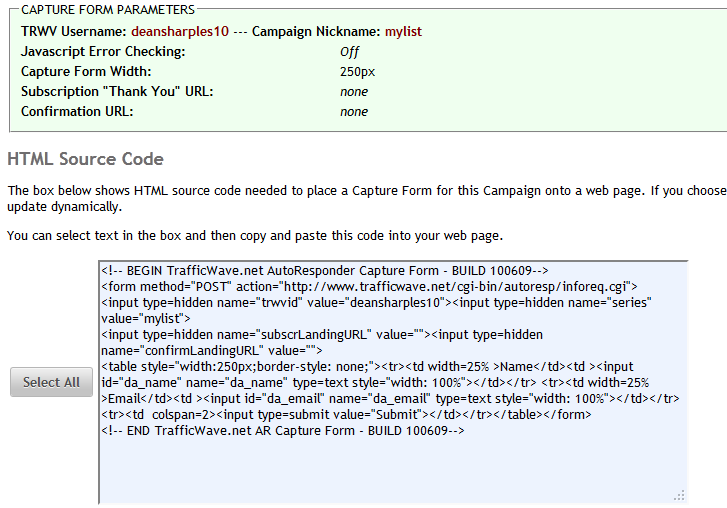The image size is (727, 508).
Task: Click the copy and paste instruction sentence
Action: coord(254,236)
